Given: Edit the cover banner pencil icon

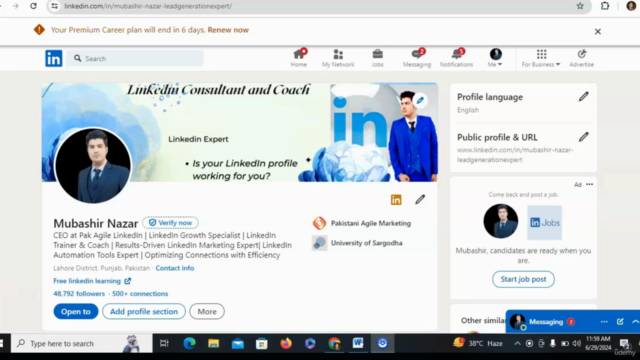Looking at the screenshot, I should (x=420, y=100).
